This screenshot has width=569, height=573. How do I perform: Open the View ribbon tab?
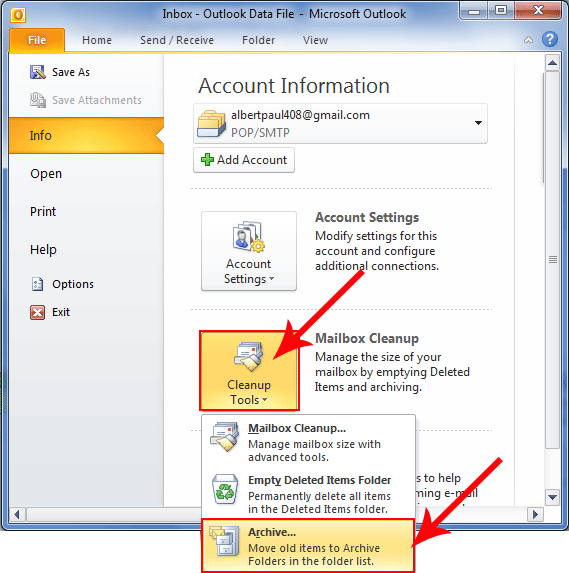[x=315, y=40]
